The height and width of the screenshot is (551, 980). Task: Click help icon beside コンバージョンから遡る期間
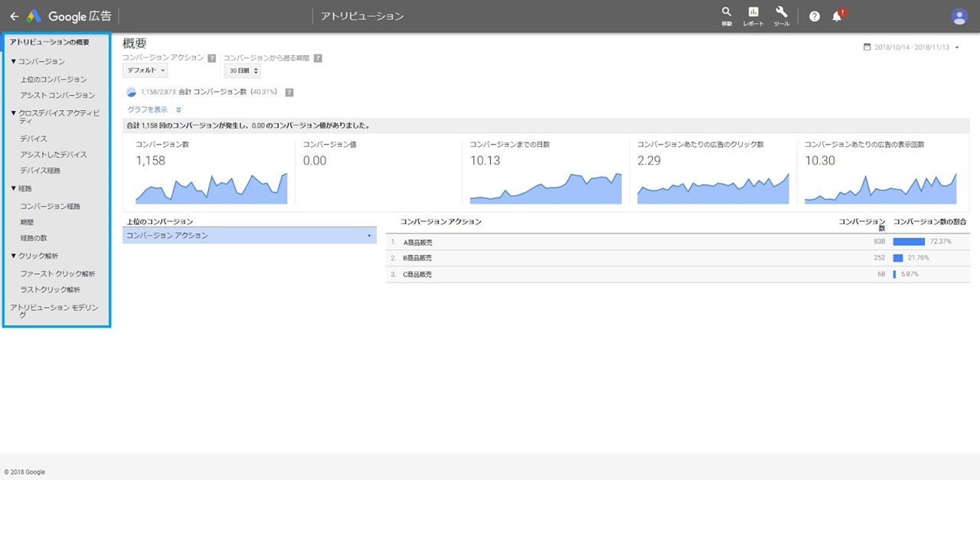click(318, 58)
